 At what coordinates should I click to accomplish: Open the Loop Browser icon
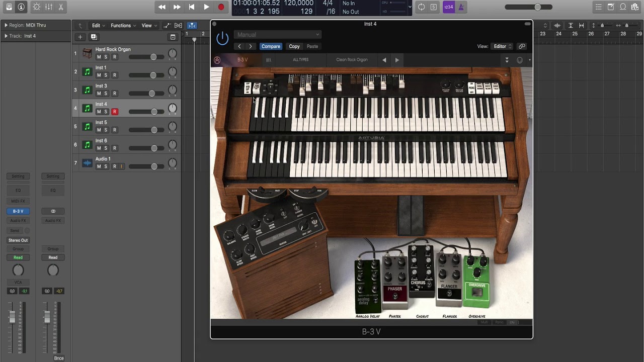pos(623,7)
